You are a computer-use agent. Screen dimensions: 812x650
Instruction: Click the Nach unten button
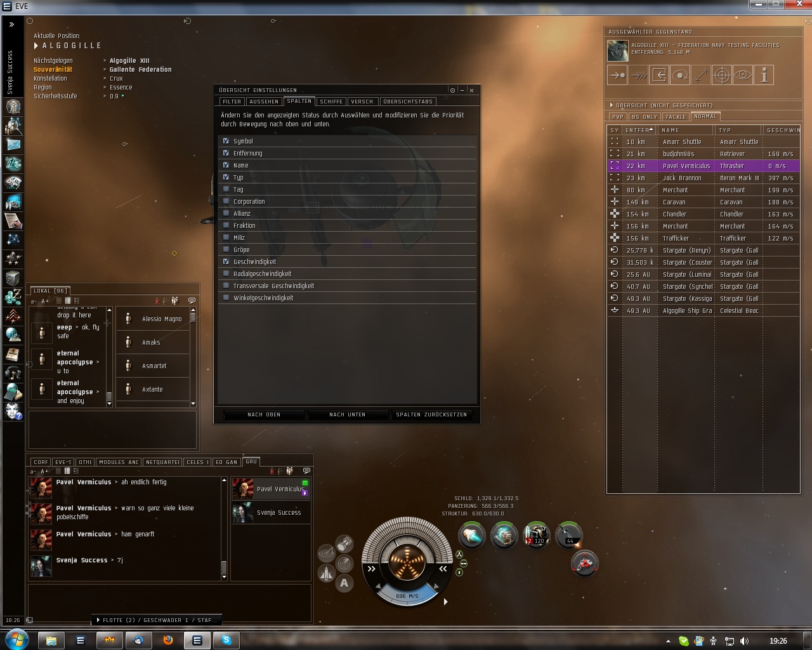coord(347,415)
